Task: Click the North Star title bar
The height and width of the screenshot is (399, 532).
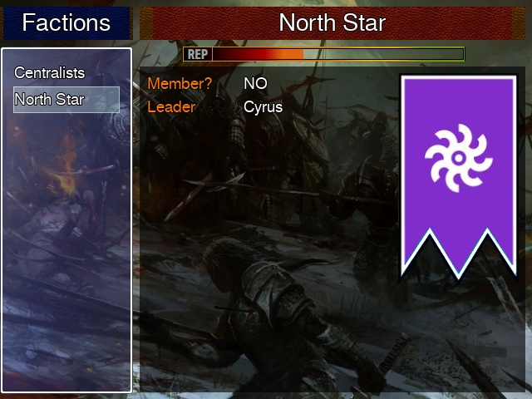Action: [332, 22]
